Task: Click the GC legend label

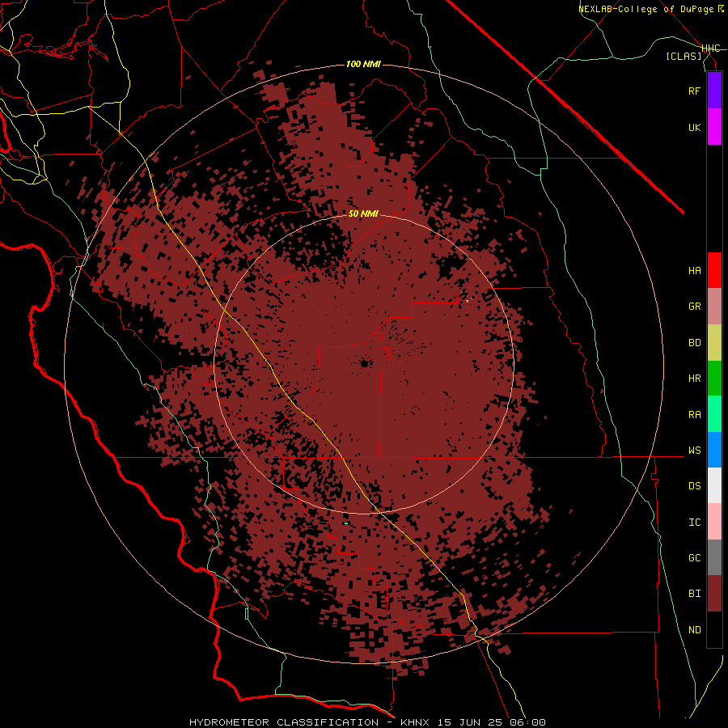Action: (x=695, y=558)
